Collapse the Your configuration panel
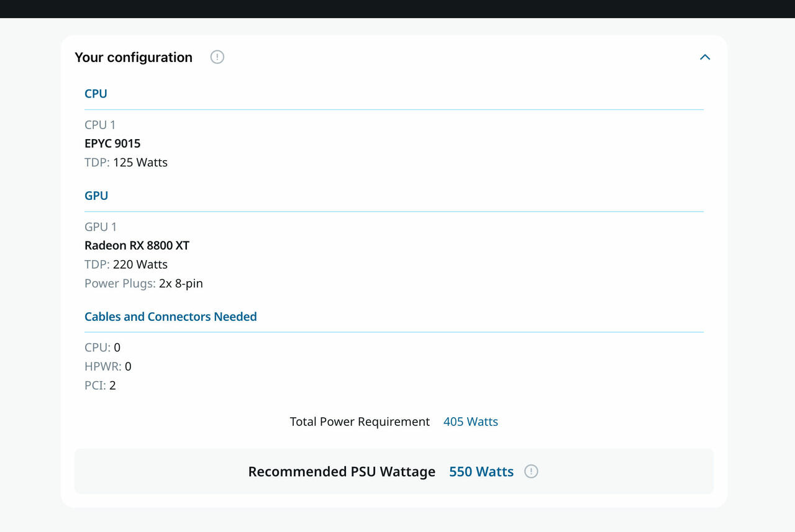 [704, 57]
